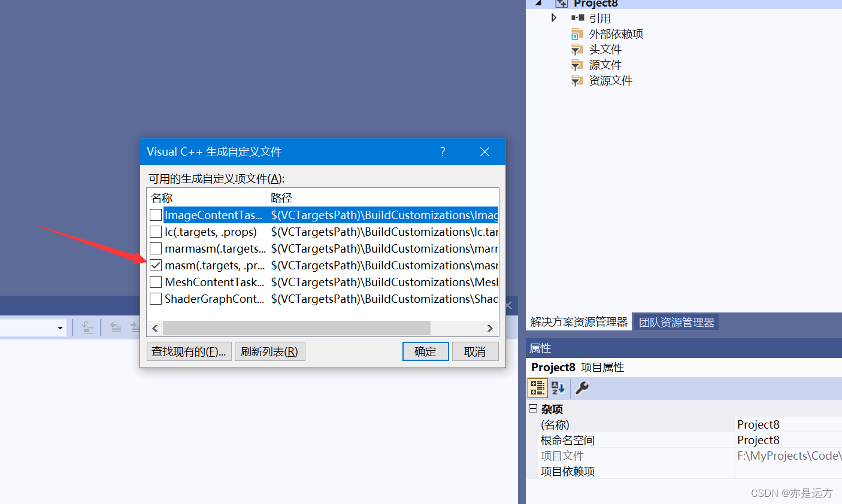Click the 引用 references icon
This screenshot has height=504, width=842.
pyautogui.click(x=578, y=18)
